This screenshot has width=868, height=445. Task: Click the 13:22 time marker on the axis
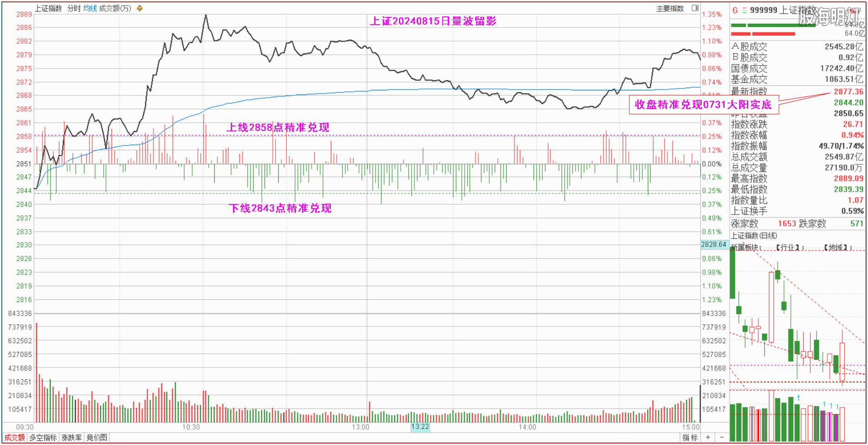click(x=420, y=427)
